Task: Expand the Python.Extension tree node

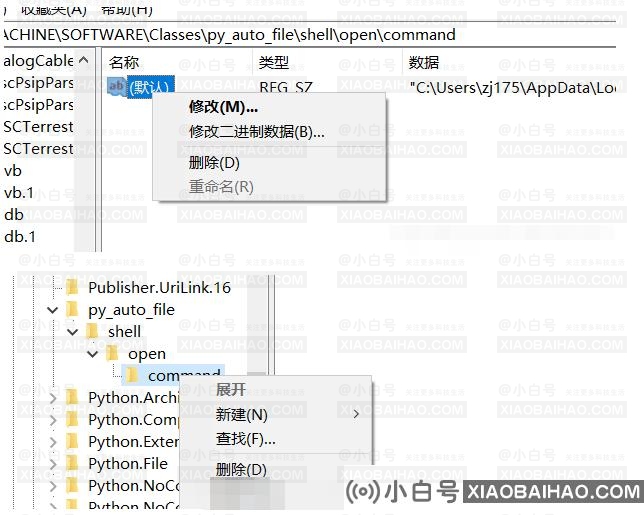Action: coord(53,442)
